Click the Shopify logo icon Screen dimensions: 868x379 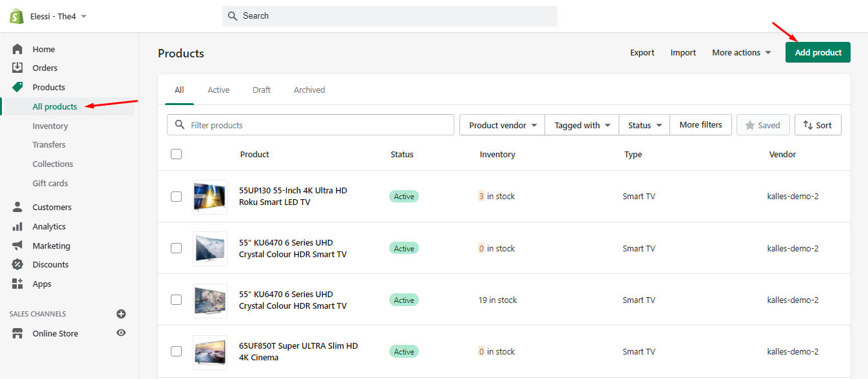point(17,16)
